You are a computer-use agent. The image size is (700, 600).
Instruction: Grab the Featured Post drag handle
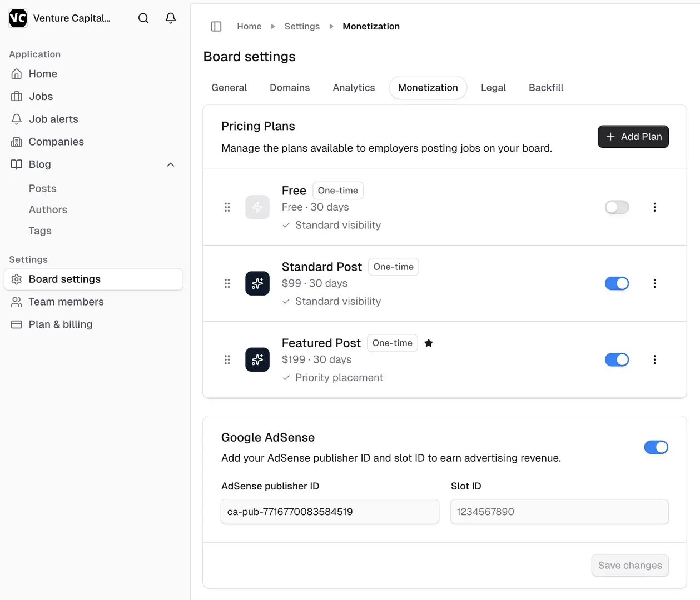[227, 359]
